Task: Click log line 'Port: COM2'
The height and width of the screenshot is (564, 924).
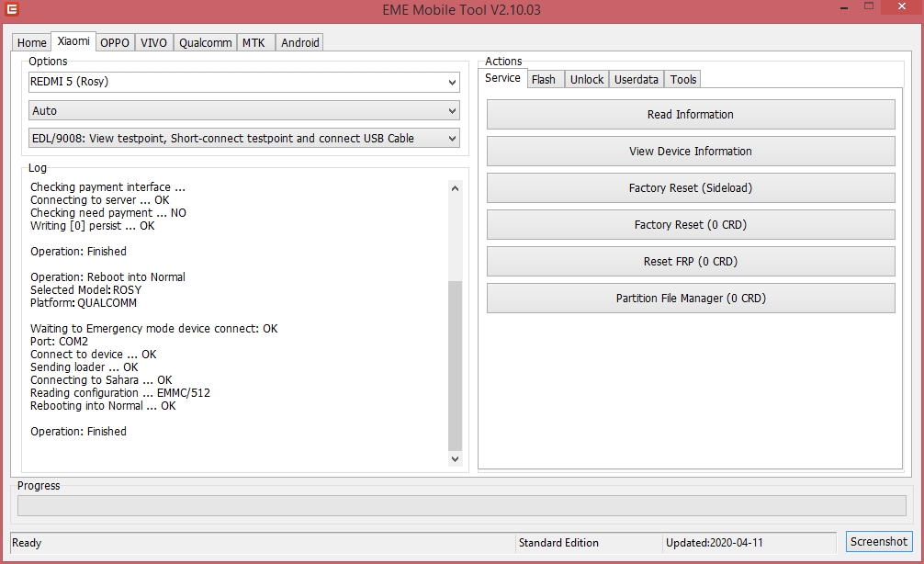Action: (x=59, y=341)
